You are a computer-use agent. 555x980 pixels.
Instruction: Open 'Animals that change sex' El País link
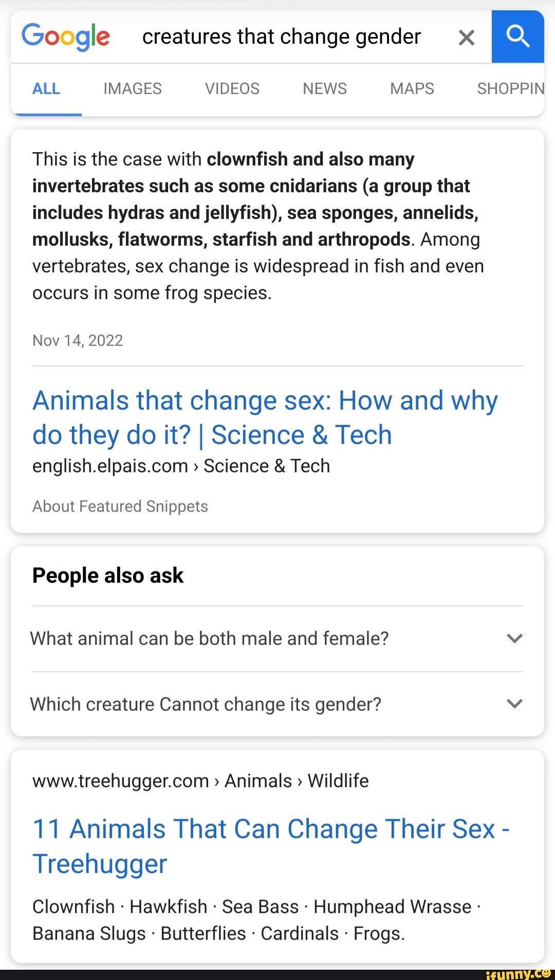265,417
